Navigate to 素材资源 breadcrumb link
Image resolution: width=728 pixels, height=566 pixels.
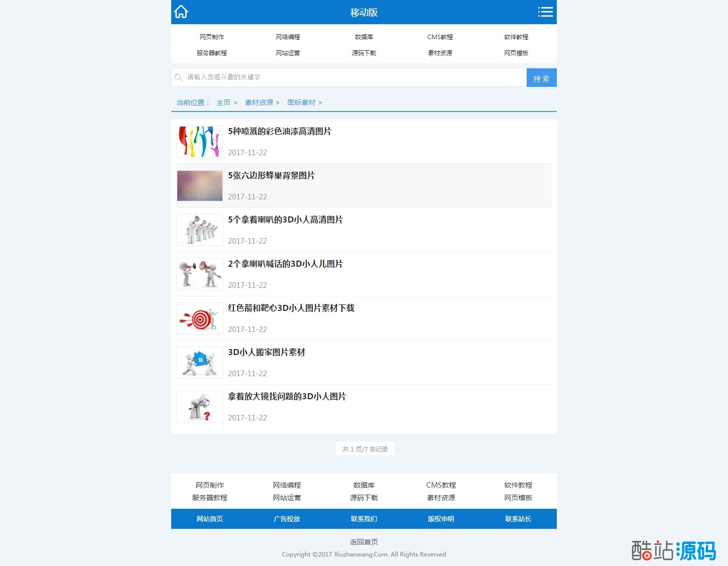coord(259,102)
